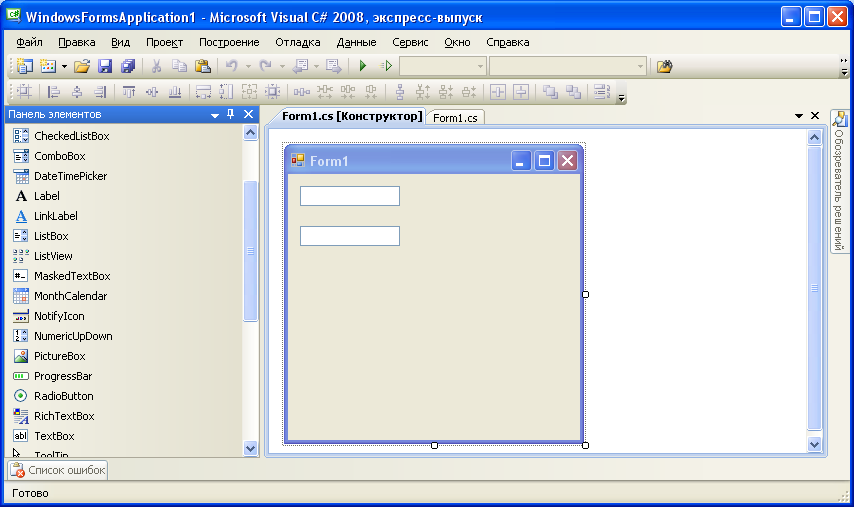This screenshot has height=507, width=854.
Task: Click the Align Middles layout icon
Action: (152, 91)
